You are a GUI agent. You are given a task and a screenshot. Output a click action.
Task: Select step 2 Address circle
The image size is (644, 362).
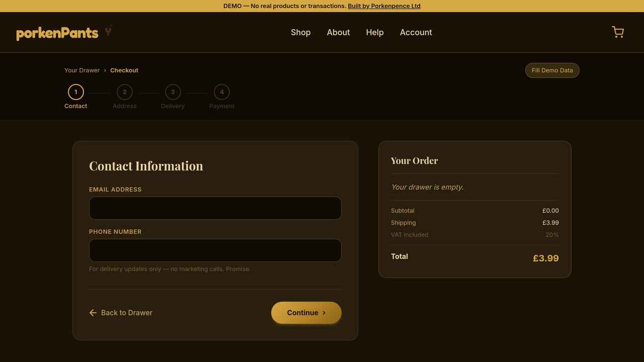[x=125, y=92]
